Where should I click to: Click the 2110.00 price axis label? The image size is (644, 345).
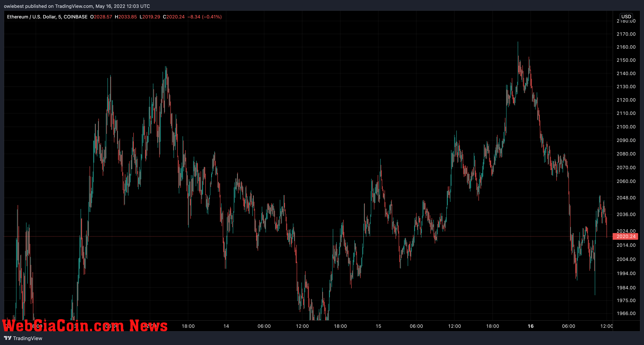626,113
